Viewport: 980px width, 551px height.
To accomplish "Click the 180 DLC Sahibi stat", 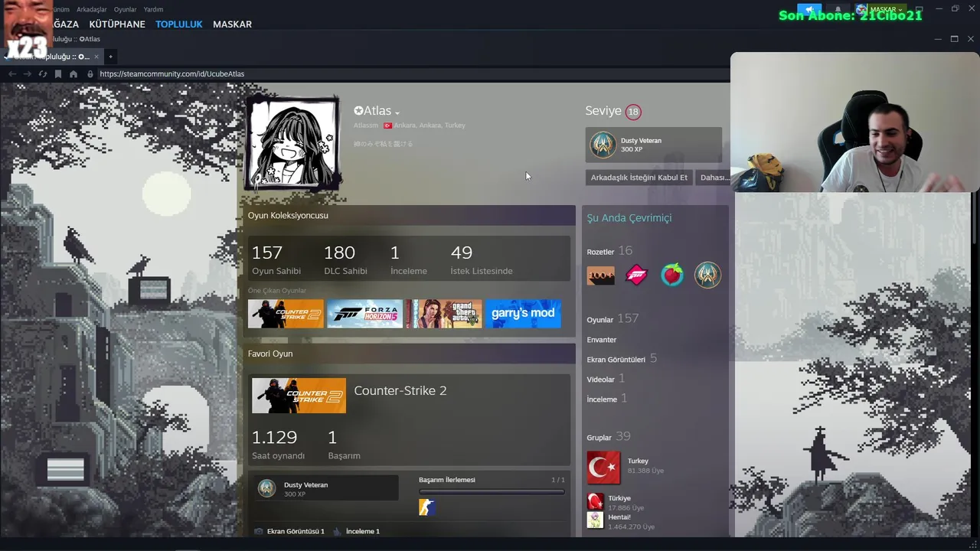I will [345, 260].
